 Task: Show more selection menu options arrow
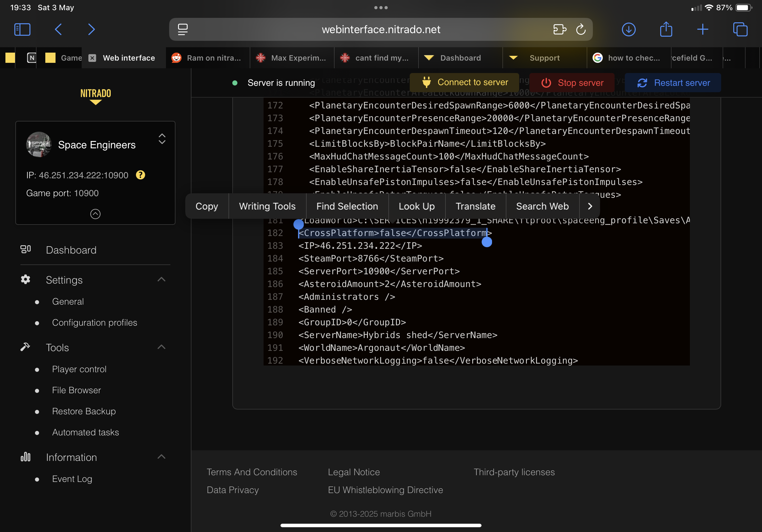[x=590, y=206]
